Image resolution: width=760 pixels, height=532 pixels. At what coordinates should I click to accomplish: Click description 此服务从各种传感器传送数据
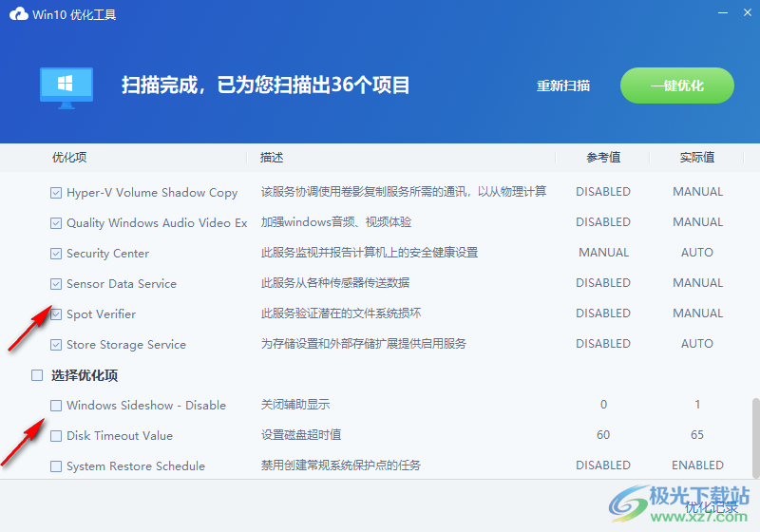point(335,283)
